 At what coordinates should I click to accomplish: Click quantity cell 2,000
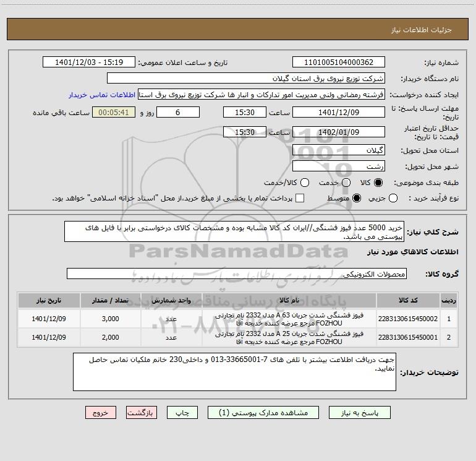pos(110,337)
